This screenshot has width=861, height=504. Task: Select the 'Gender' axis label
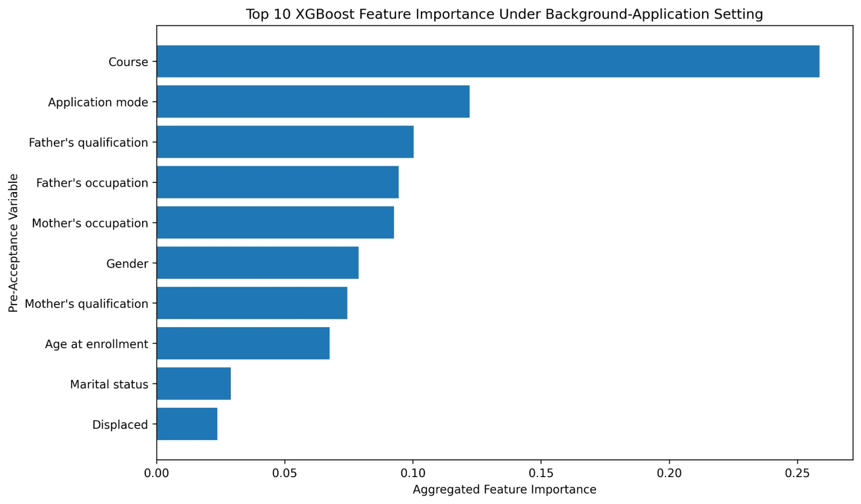(x=127, y=264)
